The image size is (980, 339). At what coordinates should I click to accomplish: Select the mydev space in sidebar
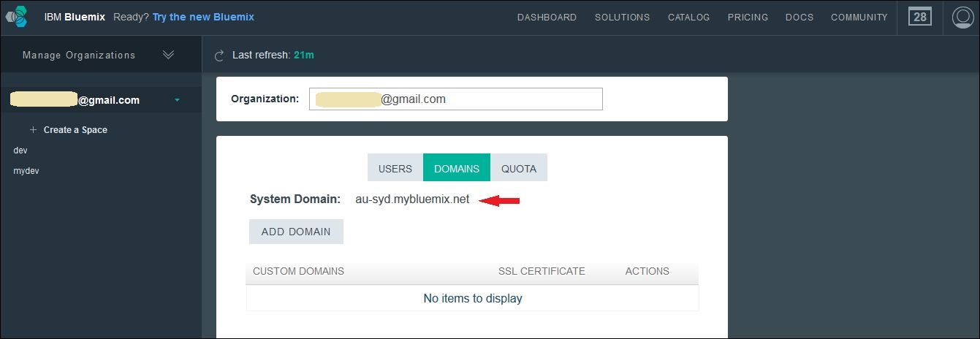[26, 170]
